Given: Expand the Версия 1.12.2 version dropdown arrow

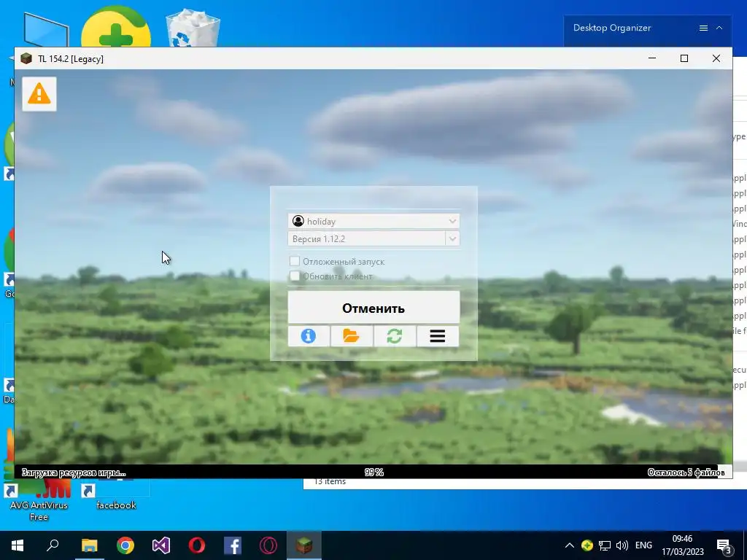Looking at the screenshot, I should pyautogui.click(x=452, y=238).
